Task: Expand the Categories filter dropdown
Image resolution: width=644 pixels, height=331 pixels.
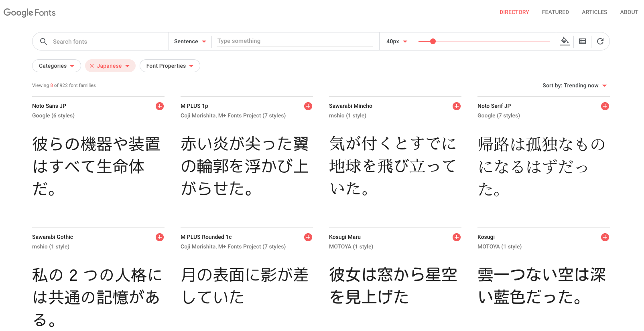Action: (57, 66)
